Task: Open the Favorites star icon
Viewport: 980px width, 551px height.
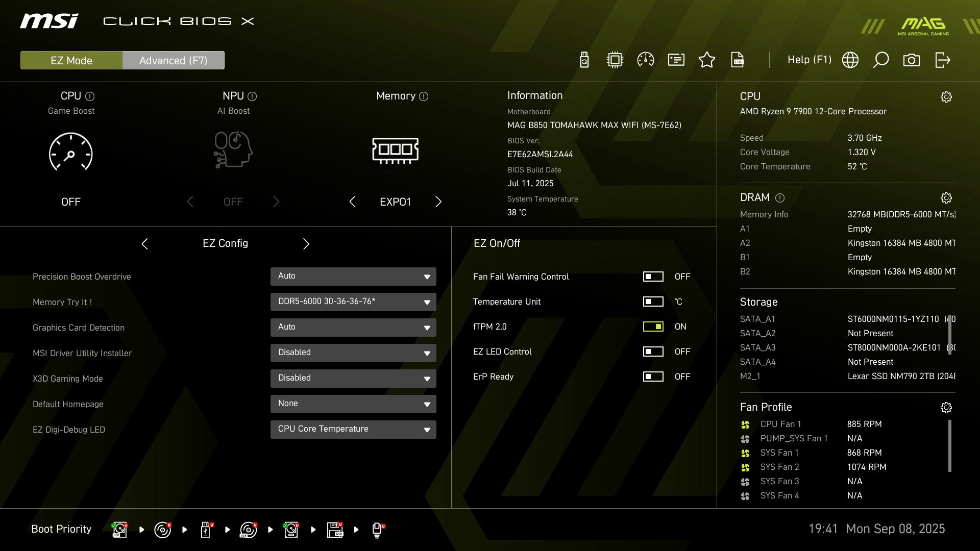Action: pos(707,60)
